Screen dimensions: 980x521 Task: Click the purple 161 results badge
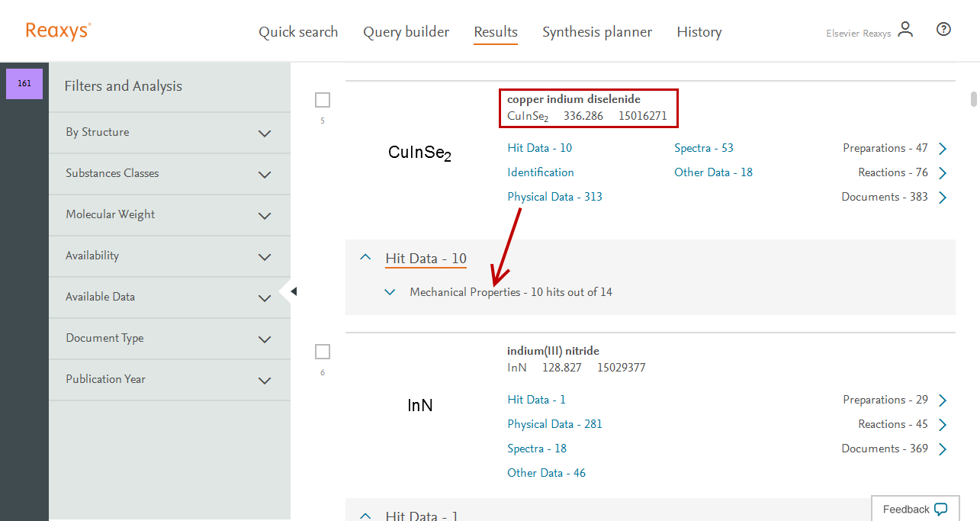[x=24, y=84]
